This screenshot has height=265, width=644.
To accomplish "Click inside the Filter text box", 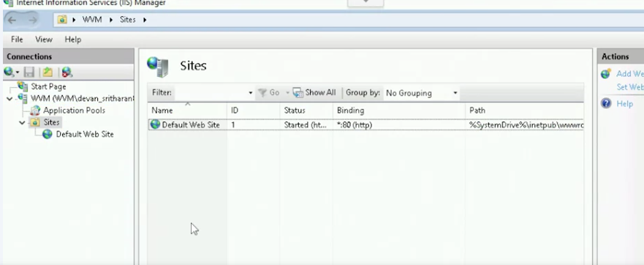I will (x=211, y=93).
